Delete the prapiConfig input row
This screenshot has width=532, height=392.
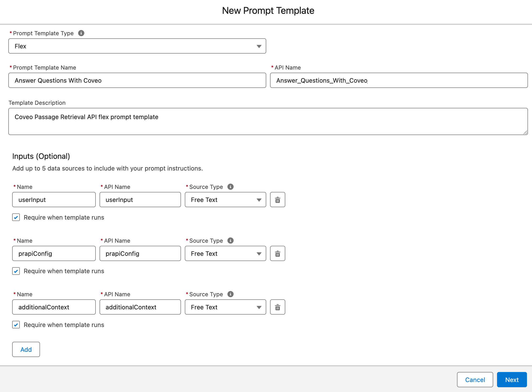coord(277,254)
